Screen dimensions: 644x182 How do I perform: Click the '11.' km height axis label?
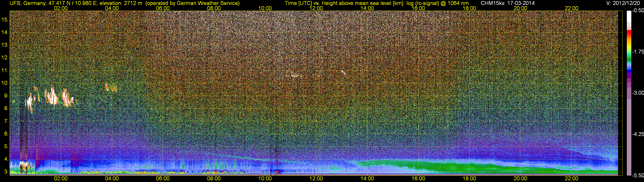click(x=5, y=70)
